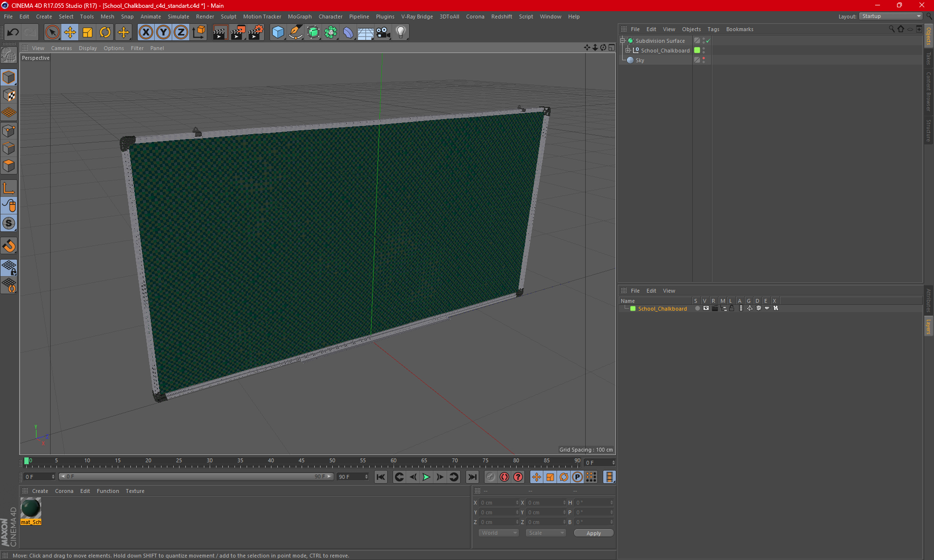The image size is (934, 560).
Task: Add a Camera object
Action: coord(383,32)
